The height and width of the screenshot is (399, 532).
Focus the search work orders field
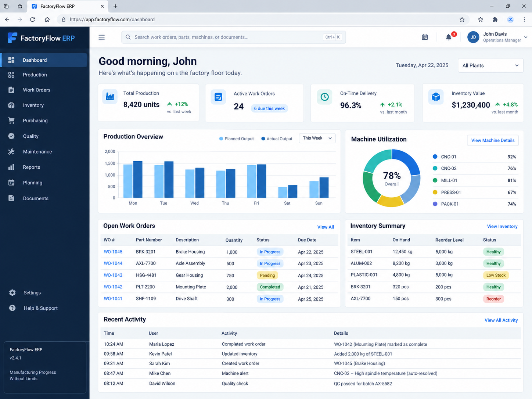[x=234, y=37]
